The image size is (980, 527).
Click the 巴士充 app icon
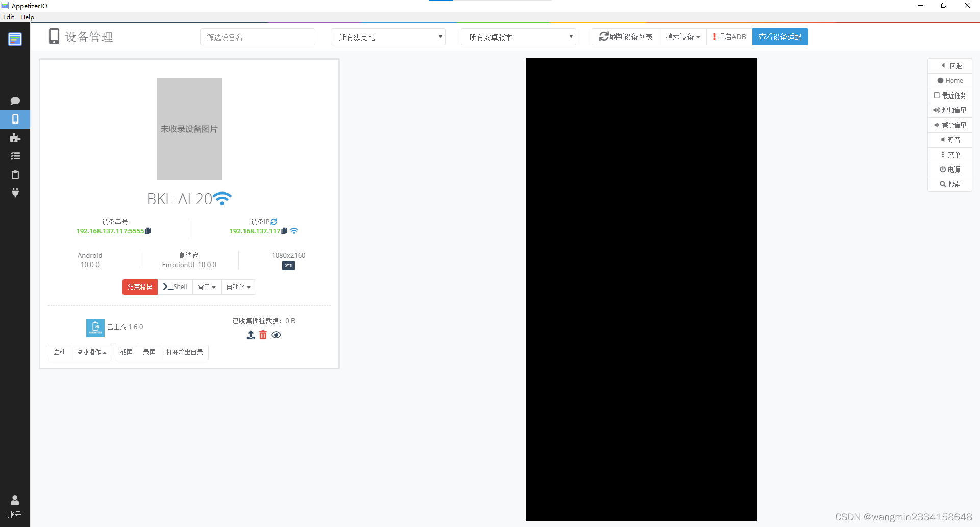(95, 327)
